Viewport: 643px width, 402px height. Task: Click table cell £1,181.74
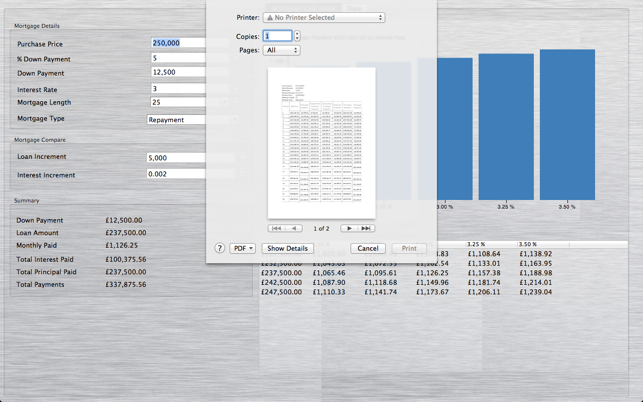(x=484, y=283)
